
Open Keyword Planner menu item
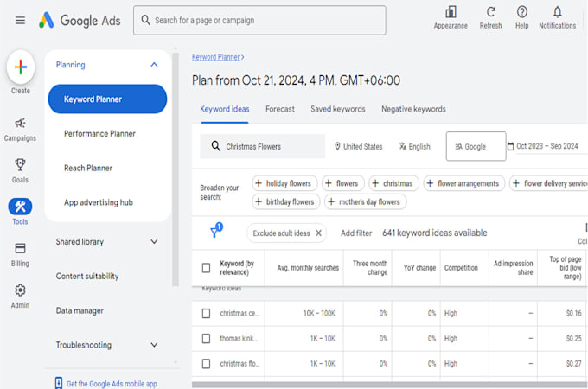[107, 99]
